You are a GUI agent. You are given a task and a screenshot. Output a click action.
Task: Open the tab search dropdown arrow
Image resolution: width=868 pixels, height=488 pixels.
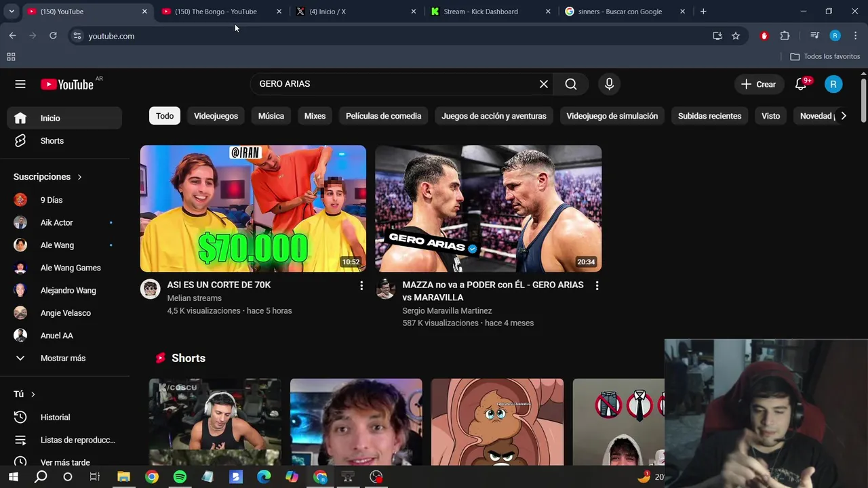pyautogui.click(x=12, y=12)
